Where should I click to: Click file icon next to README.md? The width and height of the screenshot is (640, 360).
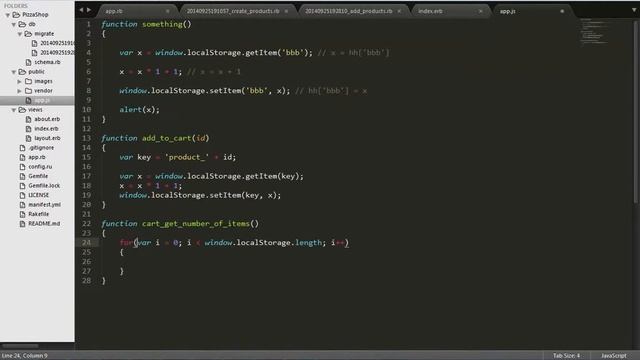point(22,224)
